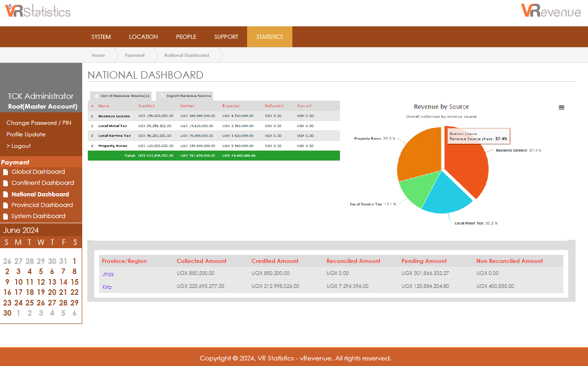The image size is (588, 366).
Task: Click the Province/Region column header
Action: coord(124,261)
